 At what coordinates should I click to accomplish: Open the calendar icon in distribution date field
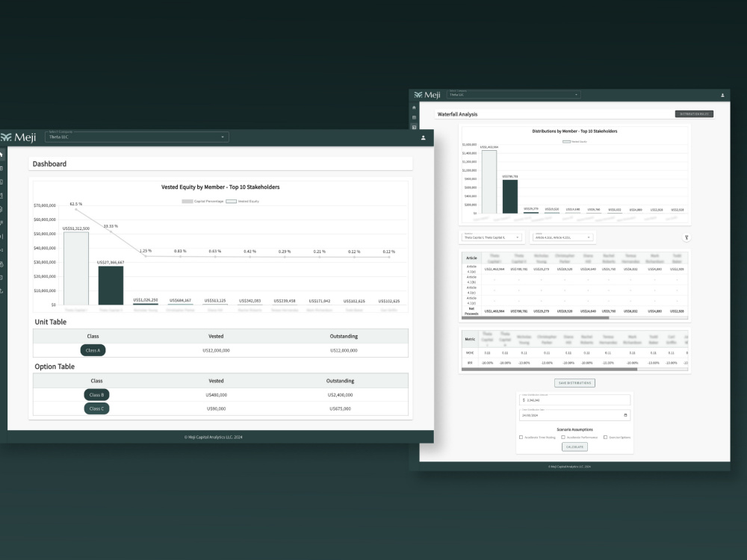tap(625, 415)
